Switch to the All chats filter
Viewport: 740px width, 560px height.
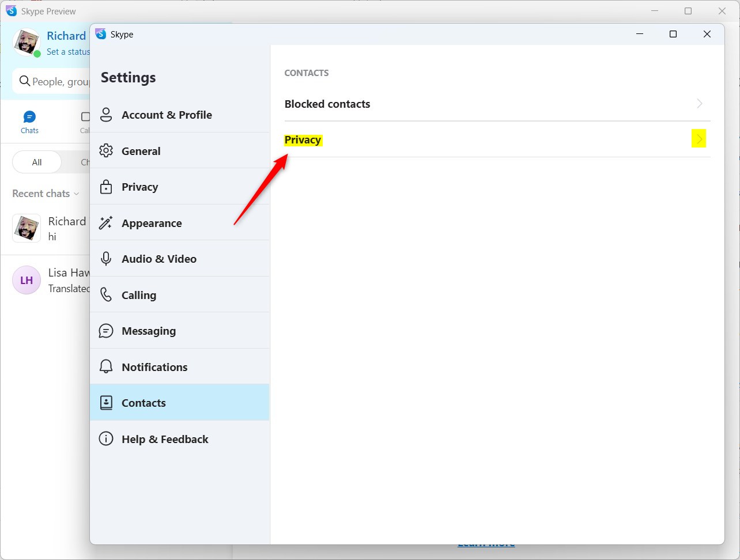pyautogui.click(x=36, y=162)
